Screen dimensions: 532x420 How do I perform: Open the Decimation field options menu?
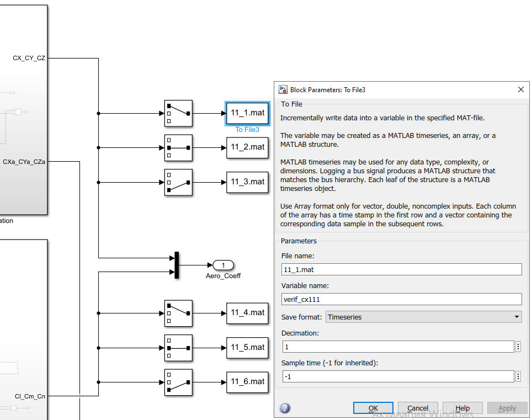coord(518,347)
